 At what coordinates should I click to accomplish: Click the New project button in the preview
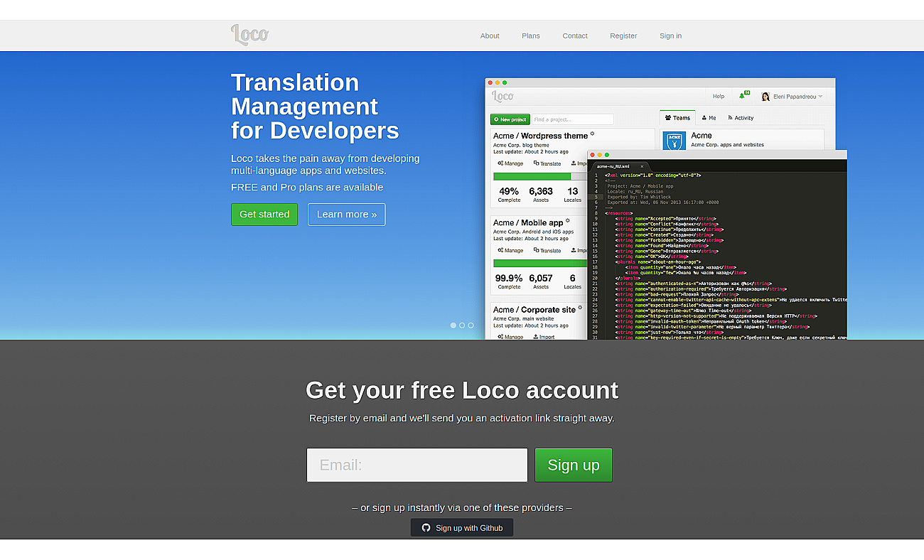pyautogui.click(x=510, y=119)
